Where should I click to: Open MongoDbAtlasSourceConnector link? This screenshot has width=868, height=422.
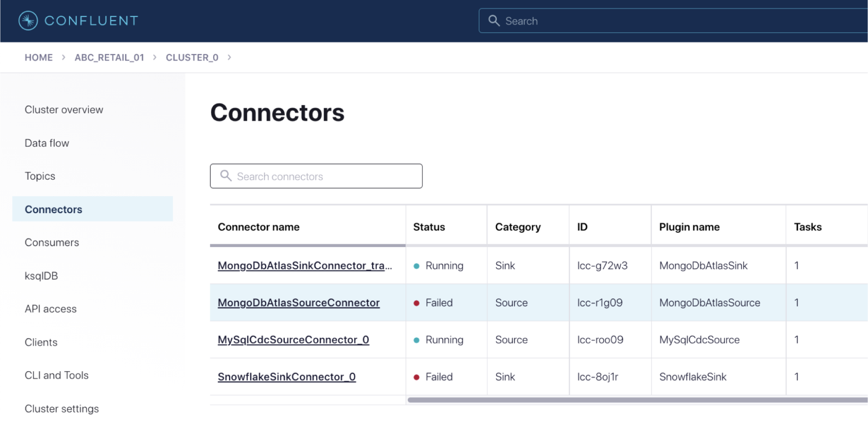tap(299, 303)
